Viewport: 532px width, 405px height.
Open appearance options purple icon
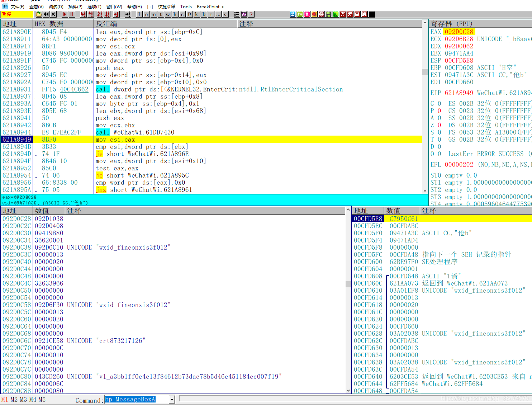[244, 14]
